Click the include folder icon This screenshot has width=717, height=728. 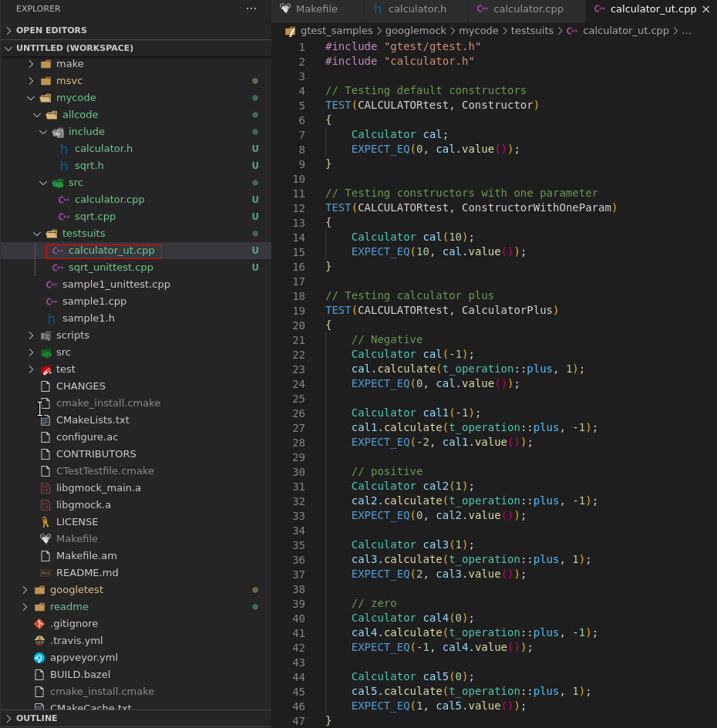(58, 133)
